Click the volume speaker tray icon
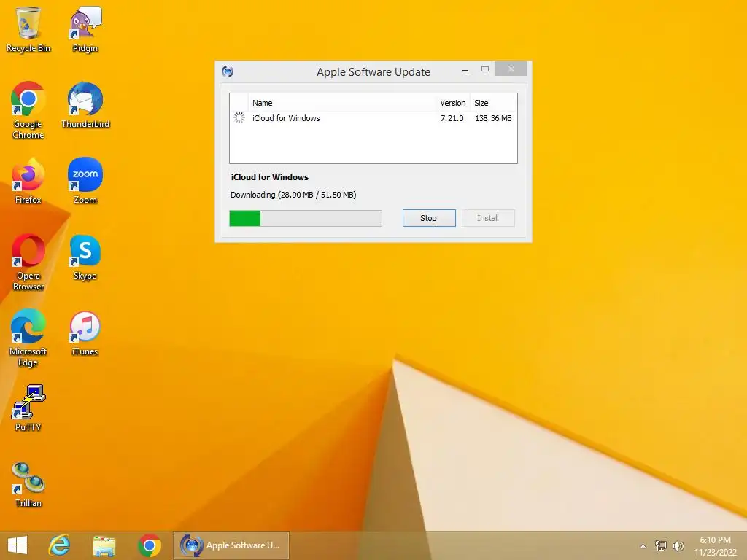Image resolution: width=747 pixels, height=560 pixels. tap(678, 545)
